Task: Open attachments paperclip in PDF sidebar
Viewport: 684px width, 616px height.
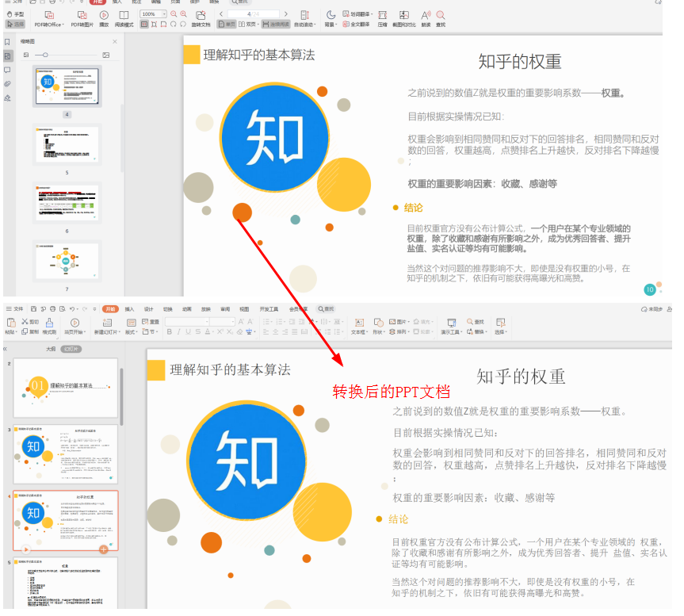Action: click(x=7, y=84)
